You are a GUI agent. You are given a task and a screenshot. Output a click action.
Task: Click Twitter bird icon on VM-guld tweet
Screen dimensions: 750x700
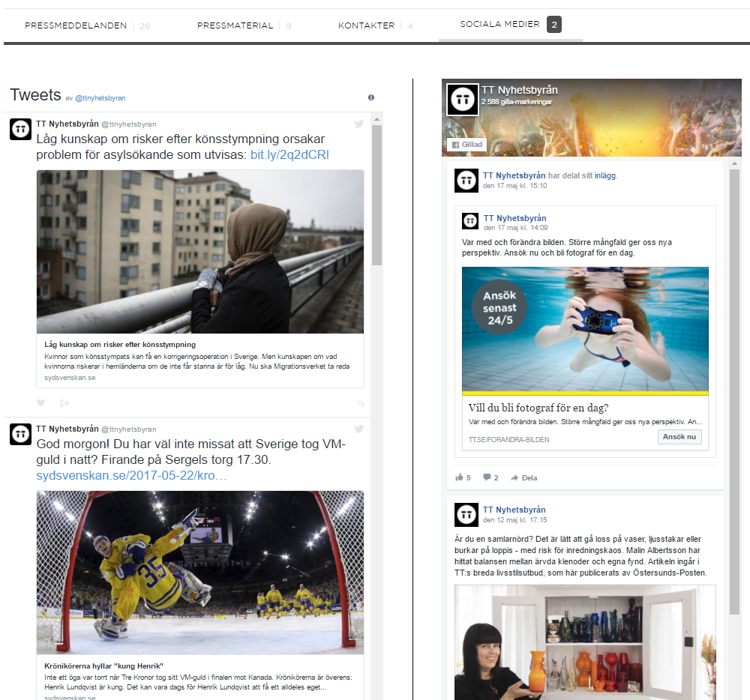point(358,429)
